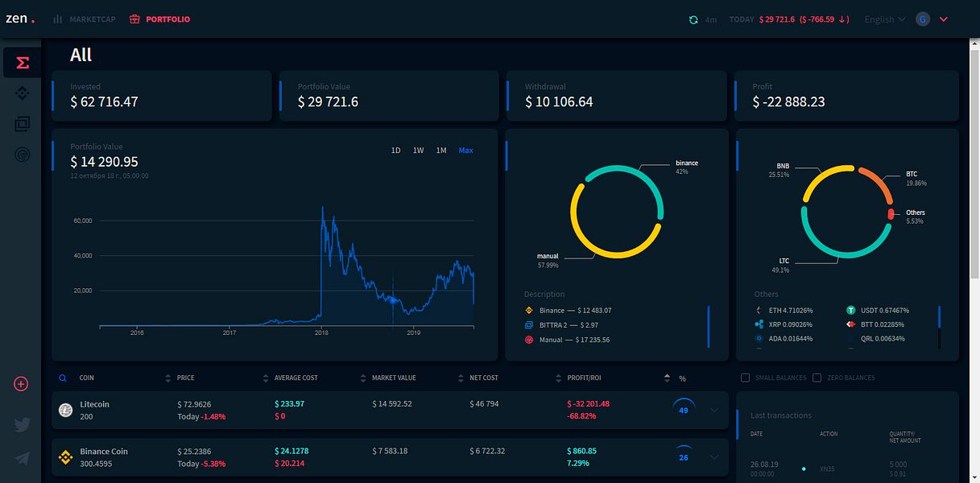980x483 pixels.
Task: Click the coin search magnifier icon
Action: 63,378
